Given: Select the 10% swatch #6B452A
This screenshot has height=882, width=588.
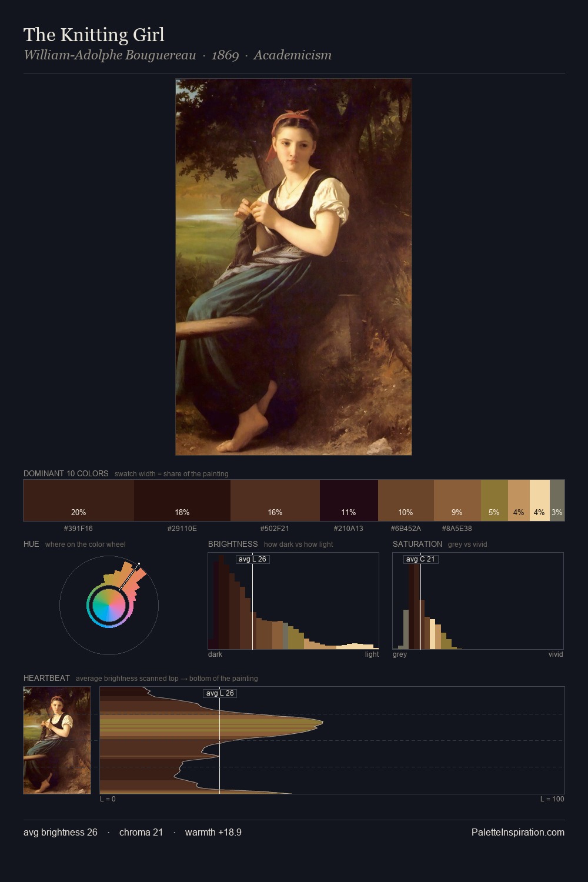Looking at the screenshot, I should pyautogui.click(x=406, y=500).
